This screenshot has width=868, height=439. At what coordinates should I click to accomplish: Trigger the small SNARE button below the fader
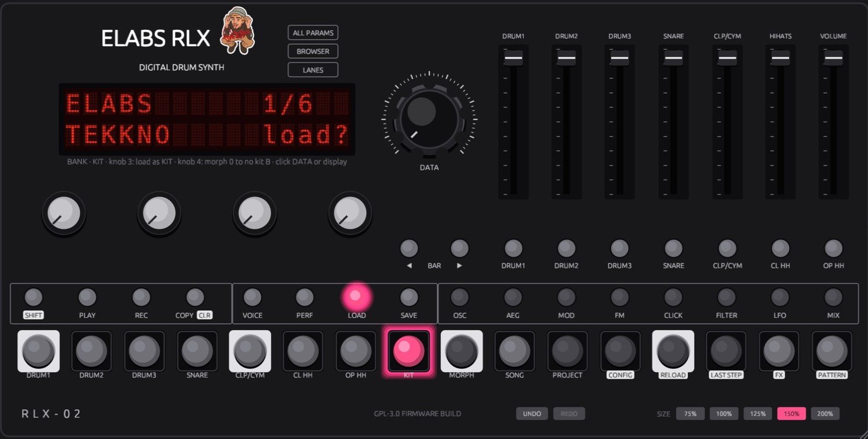click(x=673, y=248)
